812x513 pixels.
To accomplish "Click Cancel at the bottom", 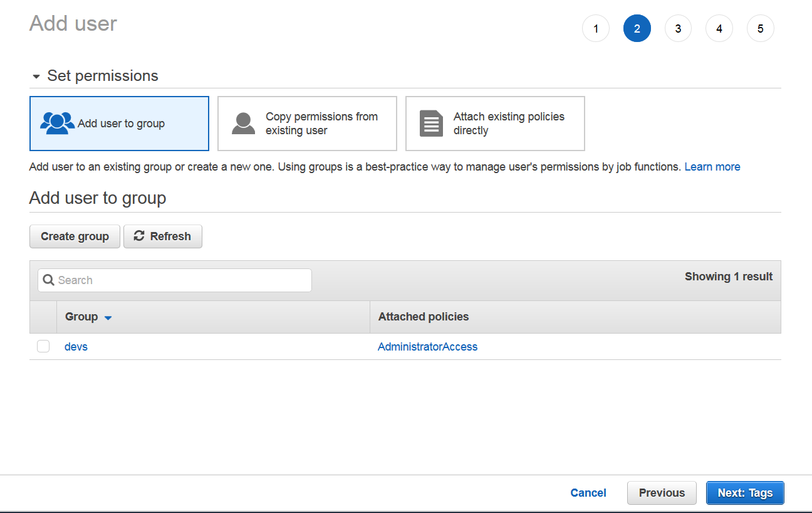I will coord(588,493).
